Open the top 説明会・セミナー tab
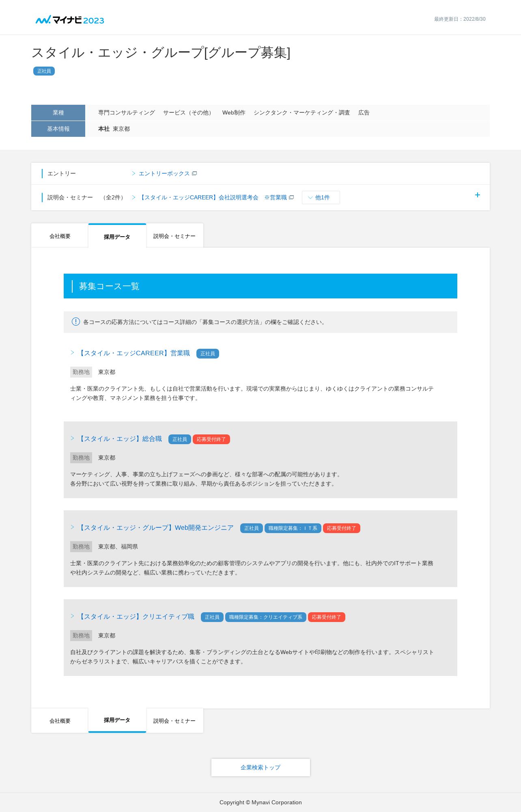The height and width of the screenshot is (812, 521). click(x=174, y=236)
